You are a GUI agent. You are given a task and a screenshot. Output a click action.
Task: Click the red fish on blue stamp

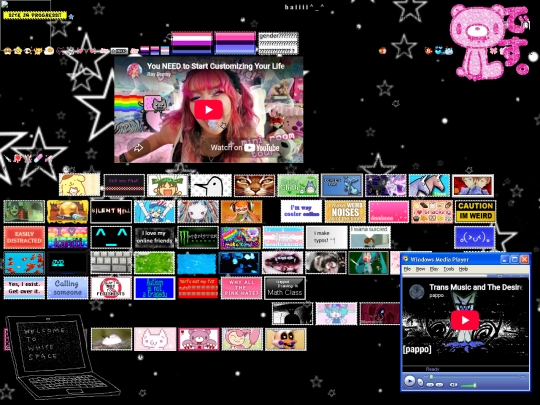coord(24,263)
